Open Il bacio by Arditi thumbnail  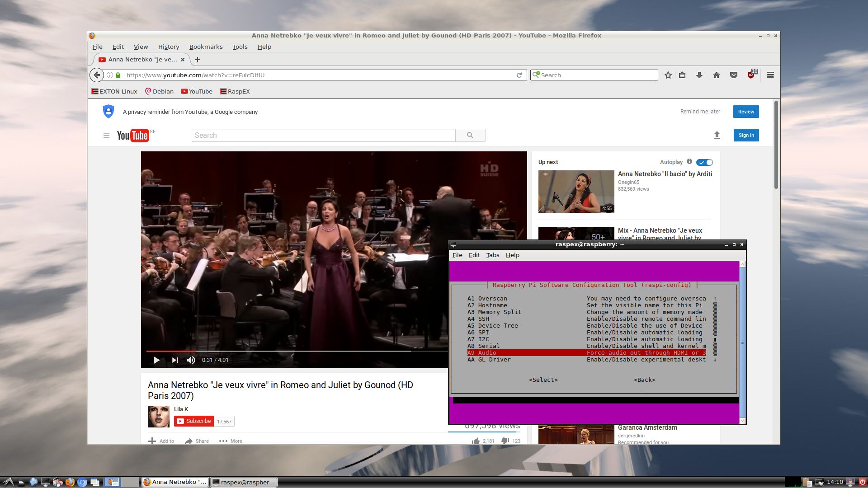(576, 192)
